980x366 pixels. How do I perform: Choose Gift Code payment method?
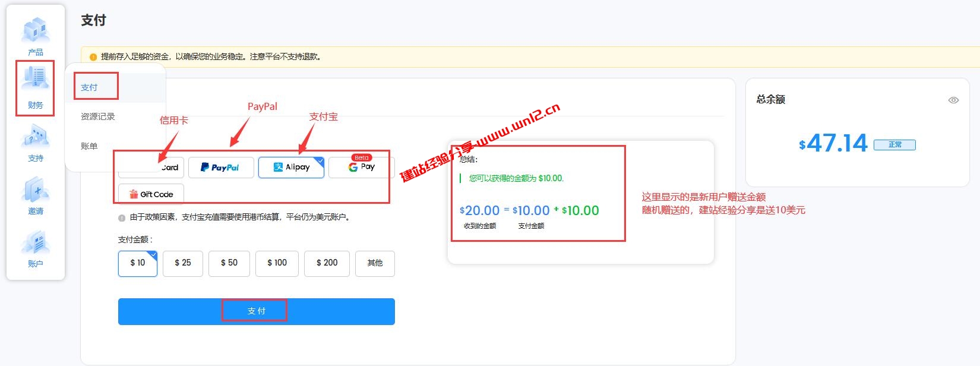click(x=151, y=194)
